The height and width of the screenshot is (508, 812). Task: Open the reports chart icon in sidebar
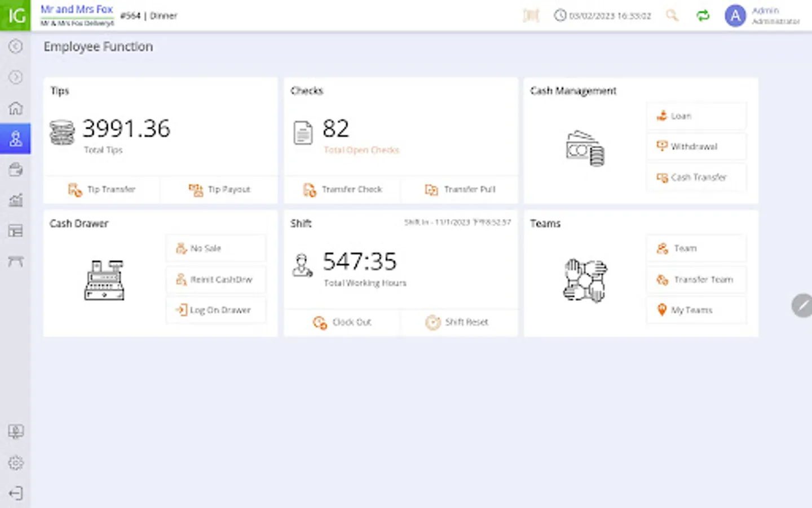click(16, 200)
